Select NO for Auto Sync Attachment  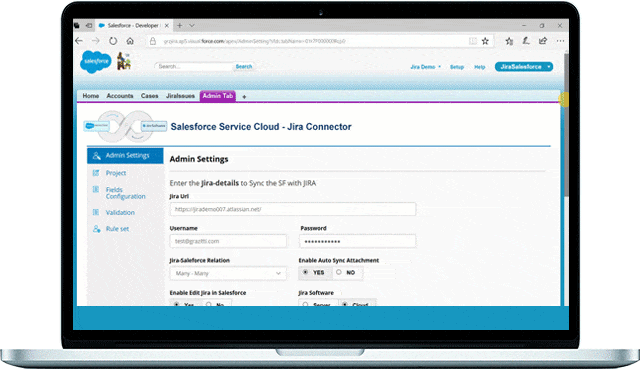(x=339, y=272)
